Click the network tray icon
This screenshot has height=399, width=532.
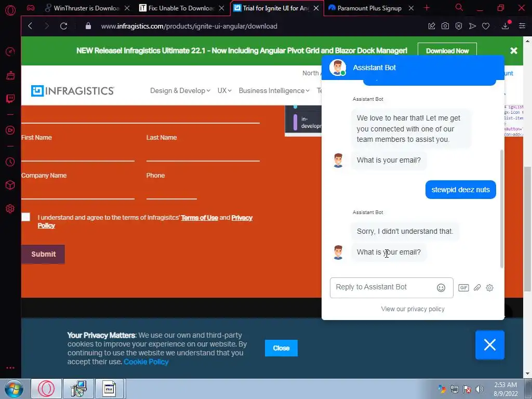pyautogui.click(x=454, y=389)
